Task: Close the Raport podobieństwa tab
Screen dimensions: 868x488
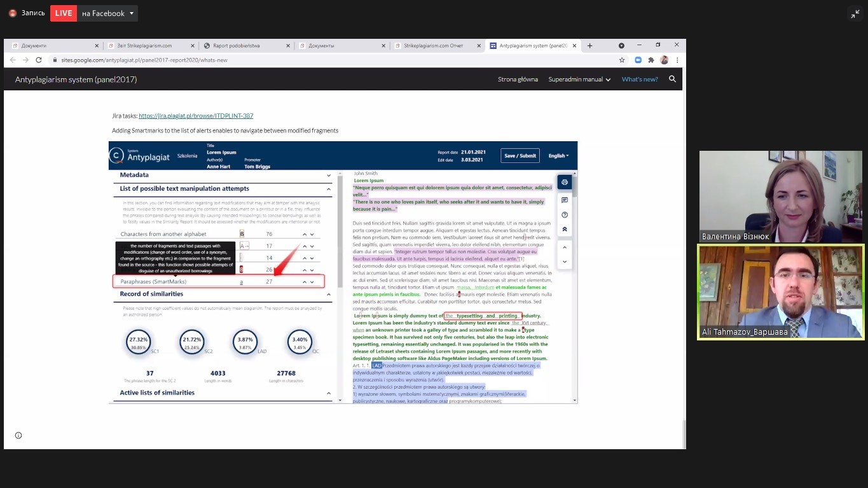Action: pyautogui.click(x=288, y=46)
